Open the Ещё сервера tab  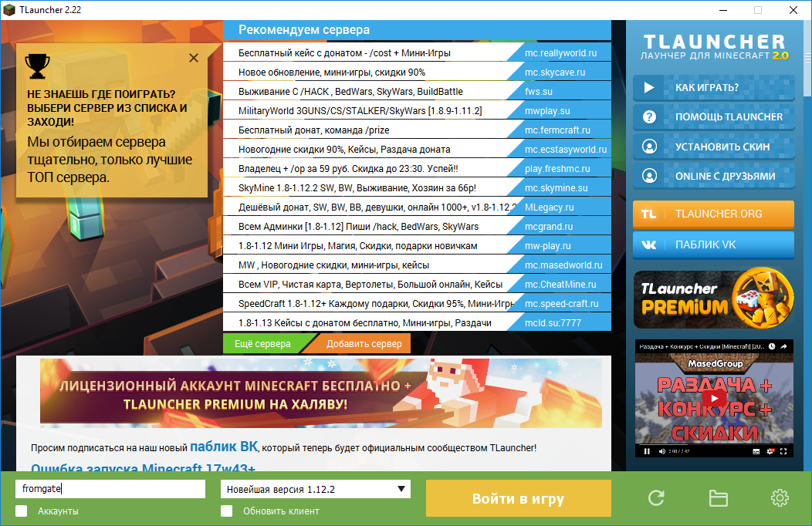point(262,343)
